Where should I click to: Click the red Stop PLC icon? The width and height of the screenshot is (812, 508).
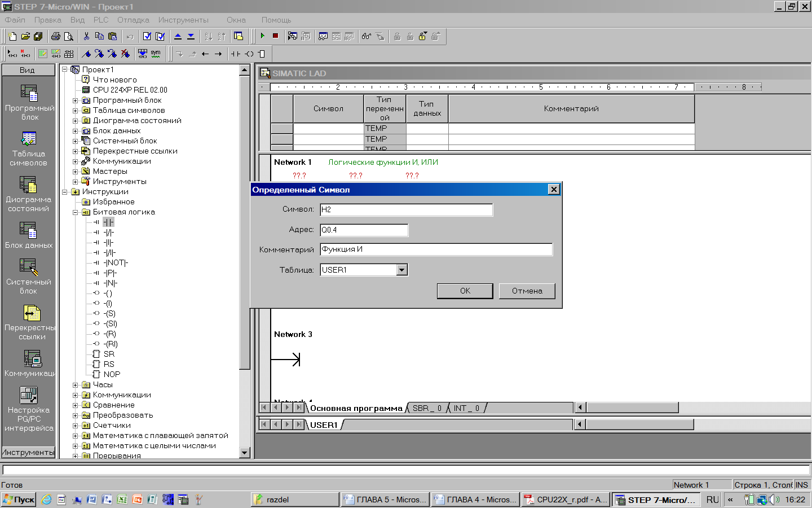[x=276, y=36]
